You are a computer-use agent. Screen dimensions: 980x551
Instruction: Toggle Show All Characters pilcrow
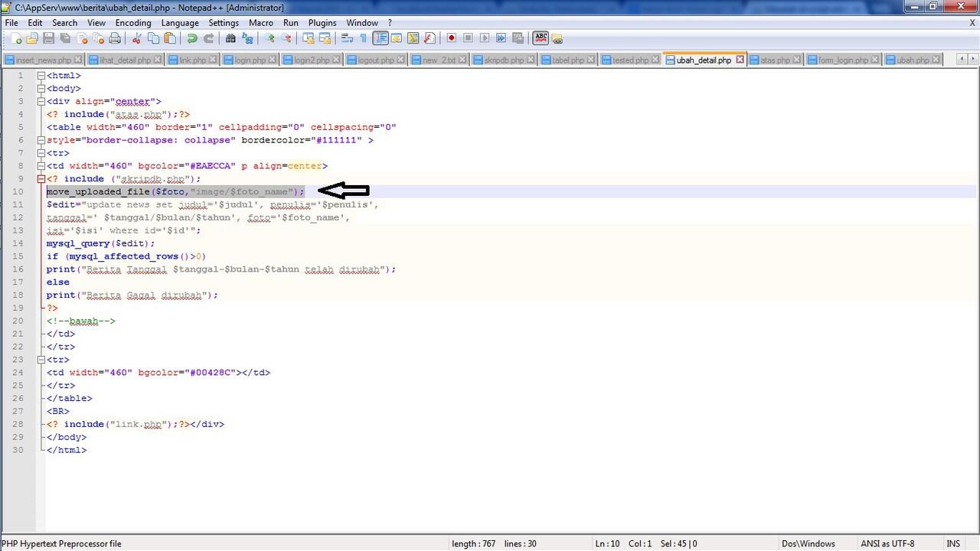tap(364, 38)
